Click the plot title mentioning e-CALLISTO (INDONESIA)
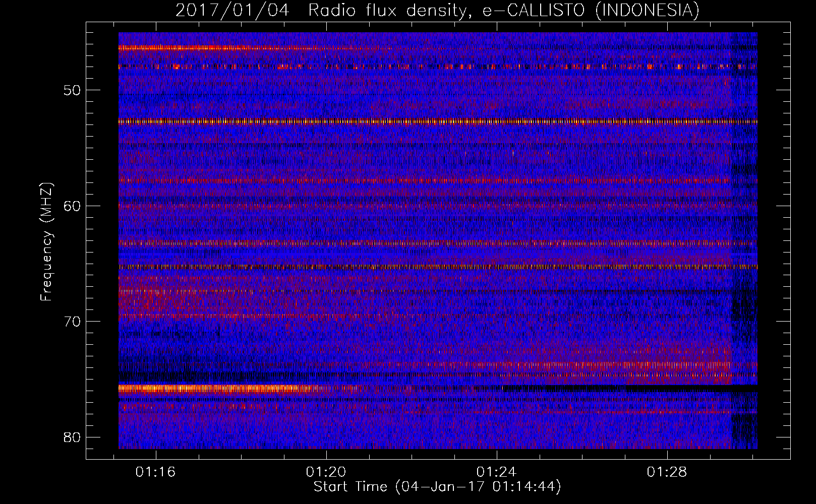The height and width of the screenshot is (504, 816). click(x=437, y=10)
